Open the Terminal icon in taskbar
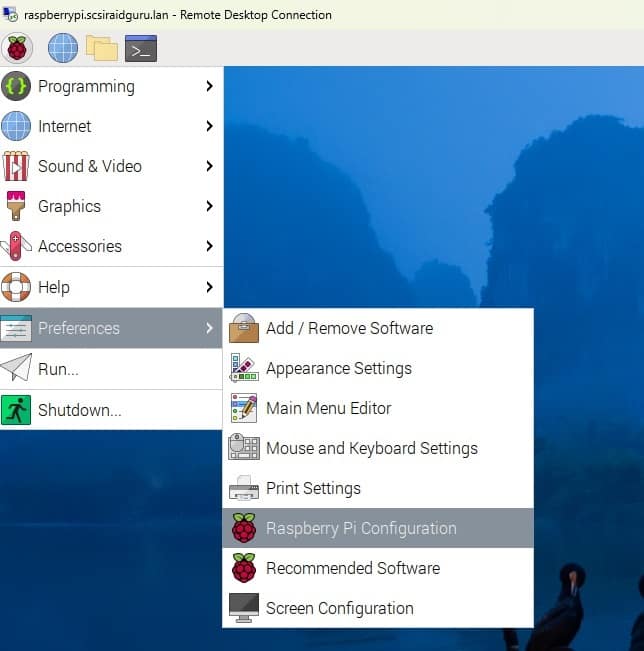644x651 pixels. (141, 47)
